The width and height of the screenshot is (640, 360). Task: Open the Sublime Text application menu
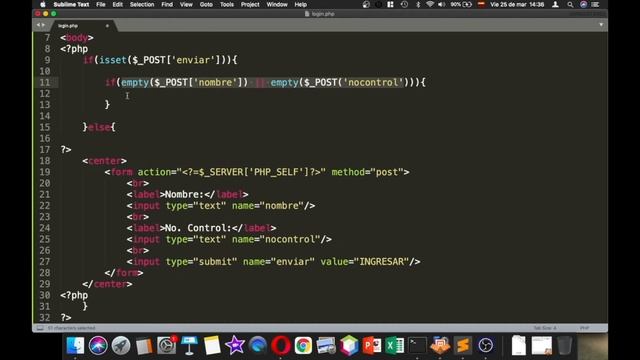[x=71, y=4]
